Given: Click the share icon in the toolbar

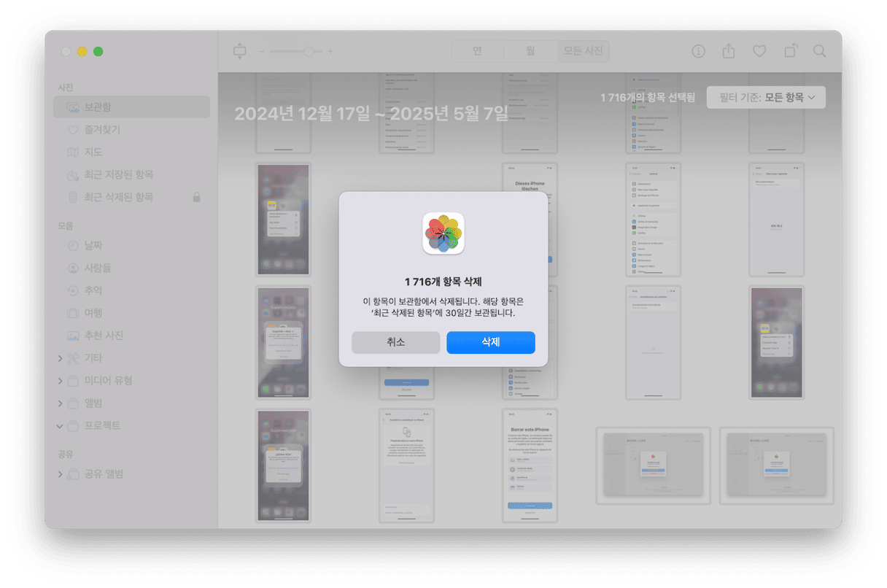Looking at the screenshot, I should tap(729, 51).
